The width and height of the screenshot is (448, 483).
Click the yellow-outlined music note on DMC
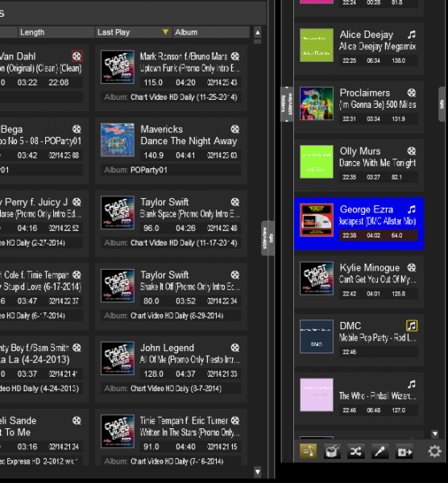412,325
